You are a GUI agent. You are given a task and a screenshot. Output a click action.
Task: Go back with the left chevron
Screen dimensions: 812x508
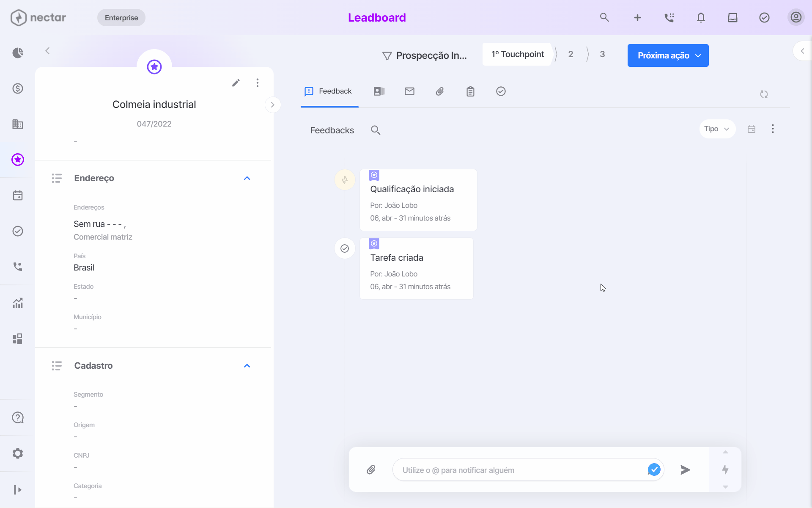pos(47,51)
